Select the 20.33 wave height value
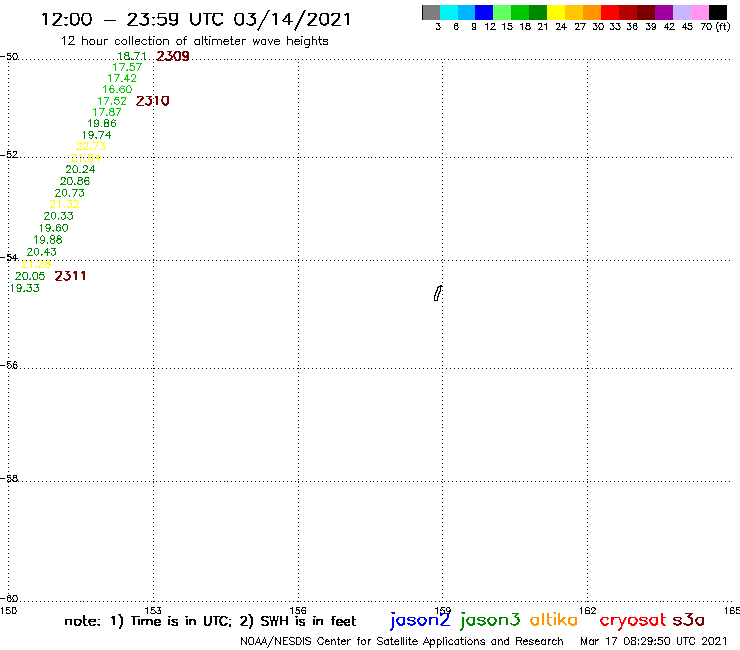The height and width of the screenshot is (650, 740). 59,216
